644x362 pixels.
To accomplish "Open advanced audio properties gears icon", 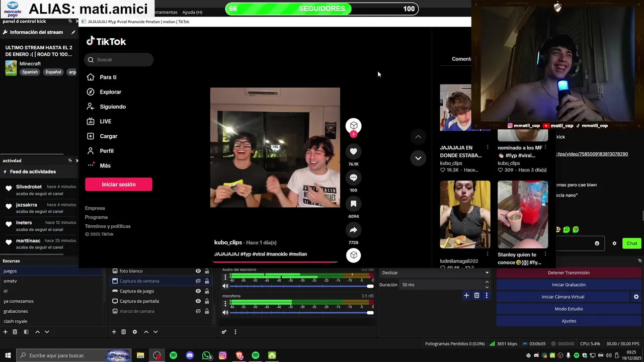I will pos(224,332).
